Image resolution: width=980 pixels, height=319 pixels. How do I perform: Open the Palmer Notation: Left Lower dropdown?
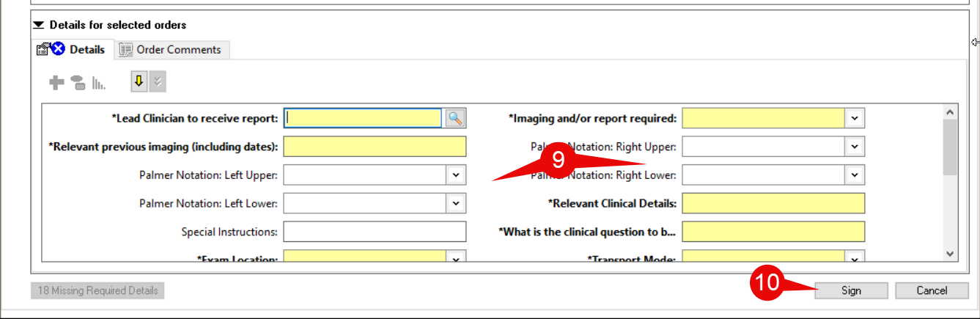456,203
